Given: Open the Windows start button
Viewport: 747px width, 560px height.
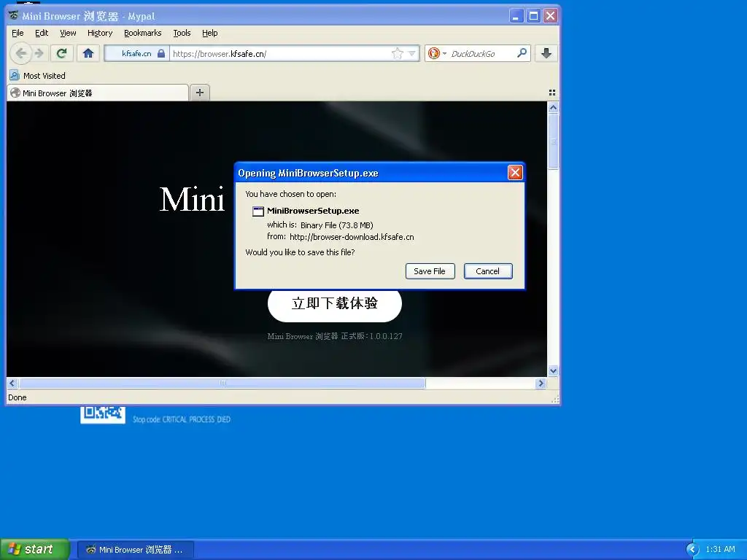Looking at the screenshot, I should tap(34, 549).
